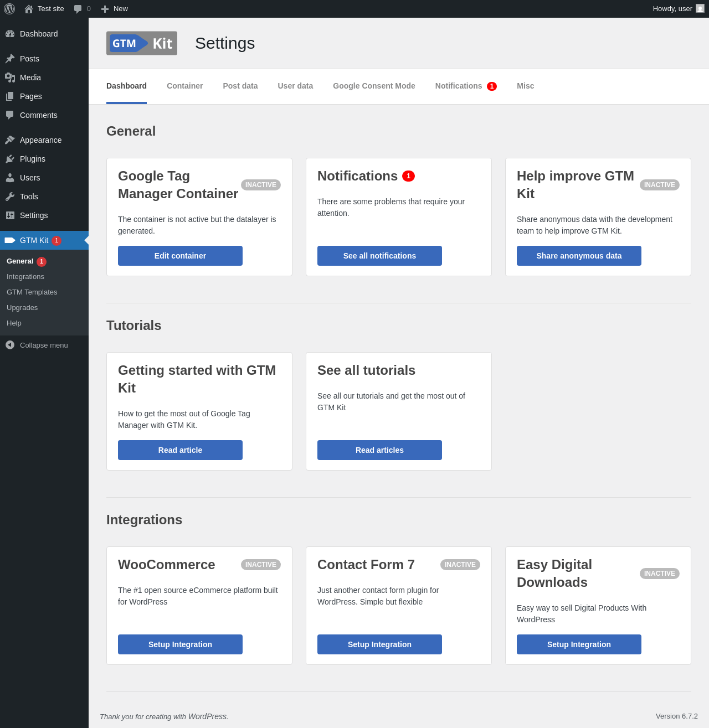709x728 pixels.
Task: Click the WordPress link in the footer
Action: (x=207, y=716)
